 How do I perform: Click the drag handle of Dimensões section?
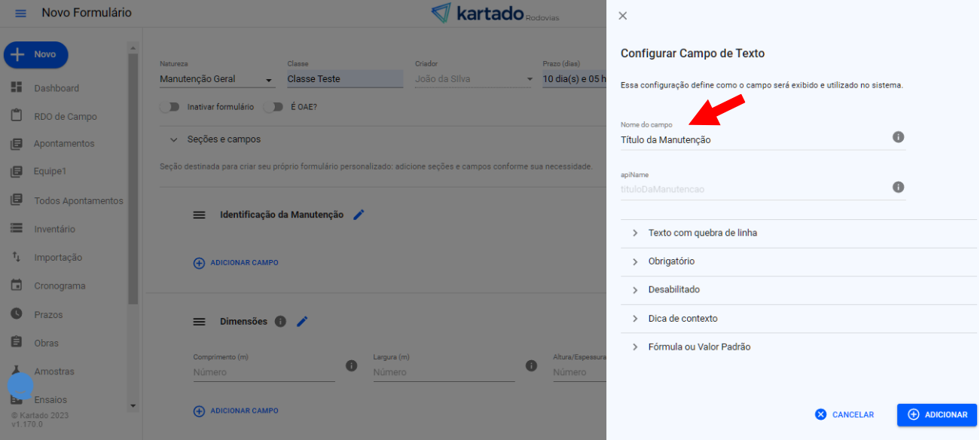click(199, 322)
